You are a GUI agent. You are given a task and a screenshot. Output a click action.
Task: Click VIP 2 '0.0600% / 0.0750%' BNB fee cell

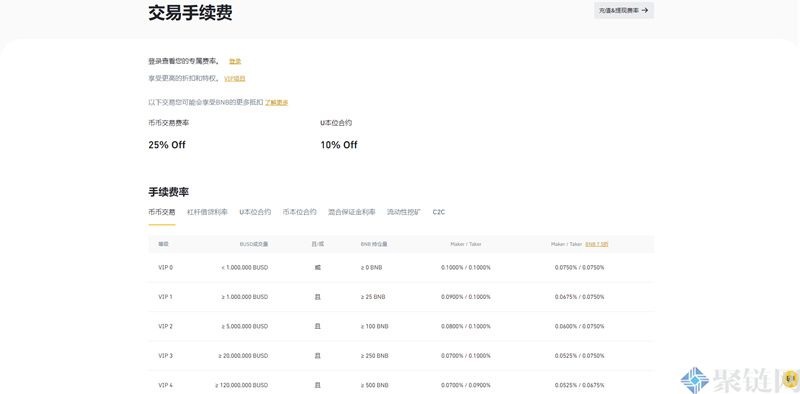click(580, 327)
